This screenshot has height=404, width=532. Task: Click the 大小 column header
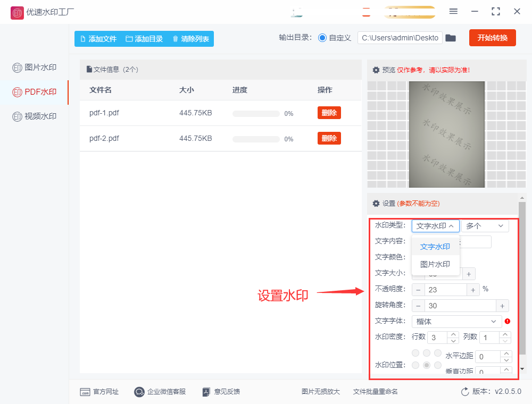187,90
